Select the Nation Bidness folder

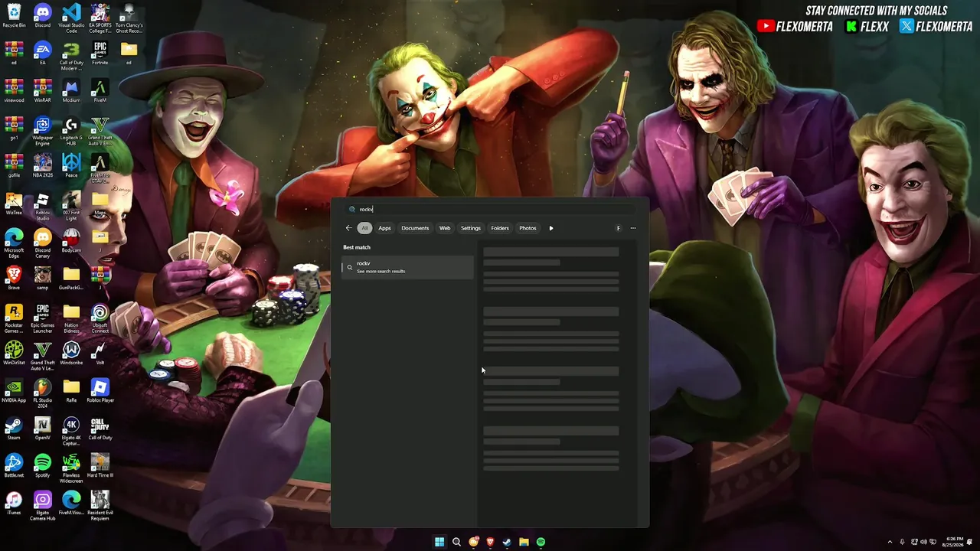click(71, 318)
